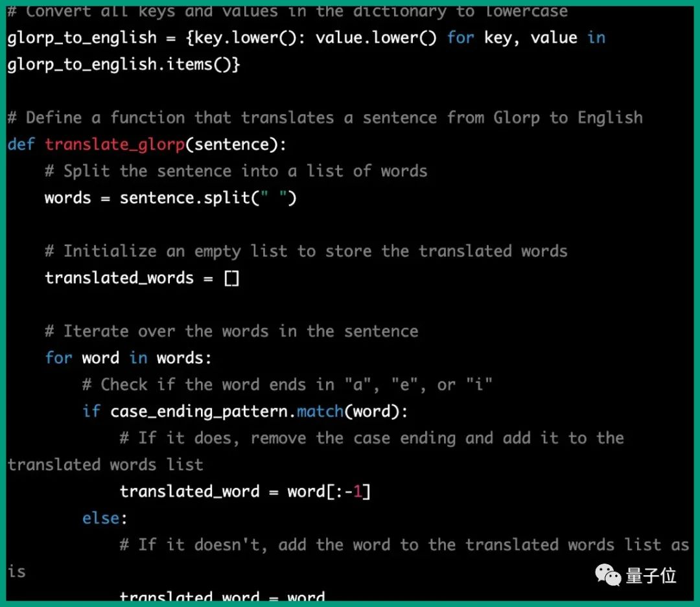Click the comment 'Check if the word ends in'

point(287,385)
